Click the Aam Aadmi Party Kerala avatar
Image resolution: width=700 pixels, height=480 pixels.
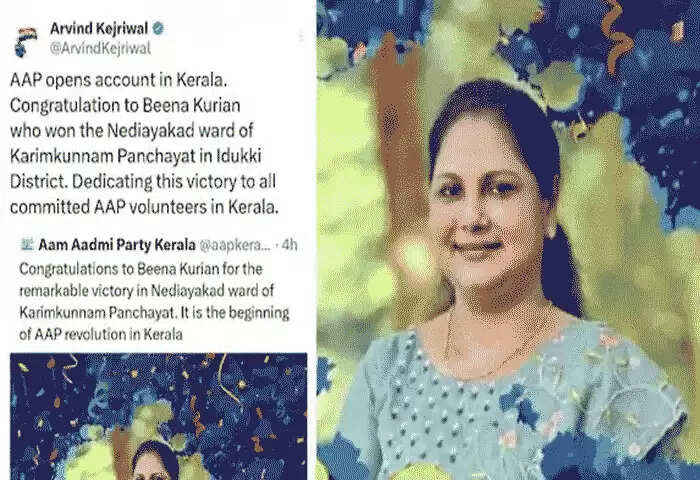(27, 244)
